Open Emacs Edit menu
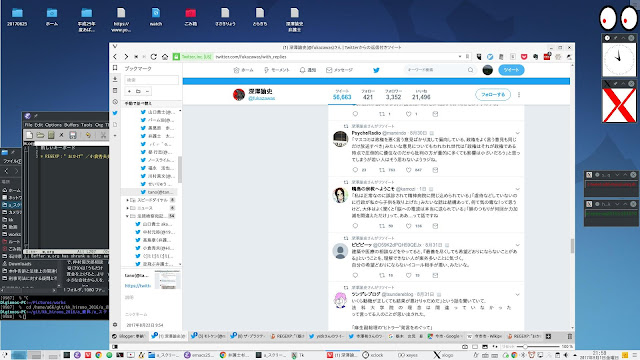This screenshot has width=640, height=360. point(38,125)
